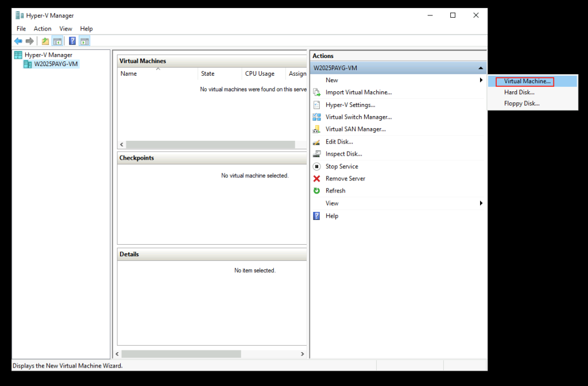Screen dimensions: 588x386
Task: Click the green Refresh icon
Action: pos(317,191)
